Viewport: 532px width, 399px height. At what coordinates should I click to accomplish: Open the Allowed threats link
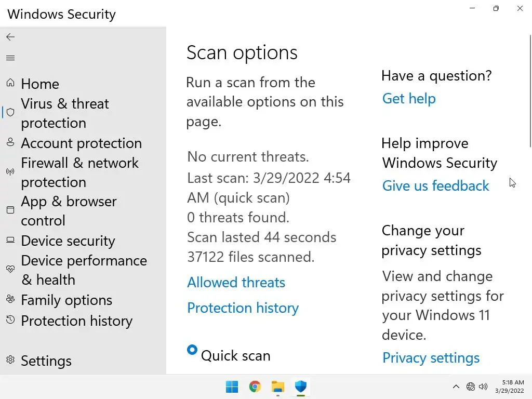(236, 283)
